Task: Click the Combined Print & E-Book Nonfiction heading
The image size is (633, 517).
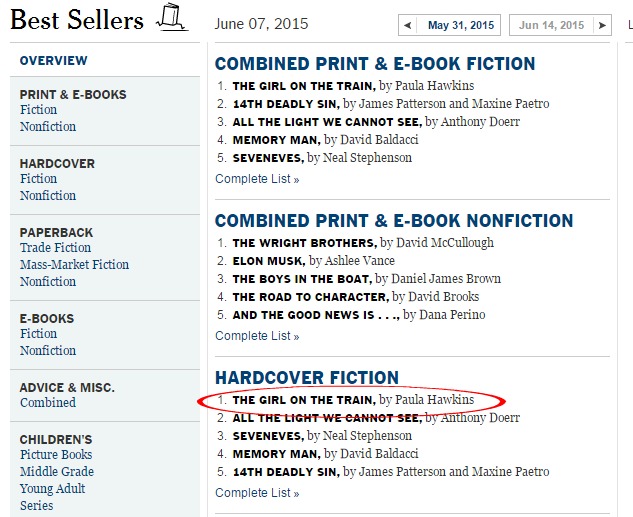Action: pos(394,221)
